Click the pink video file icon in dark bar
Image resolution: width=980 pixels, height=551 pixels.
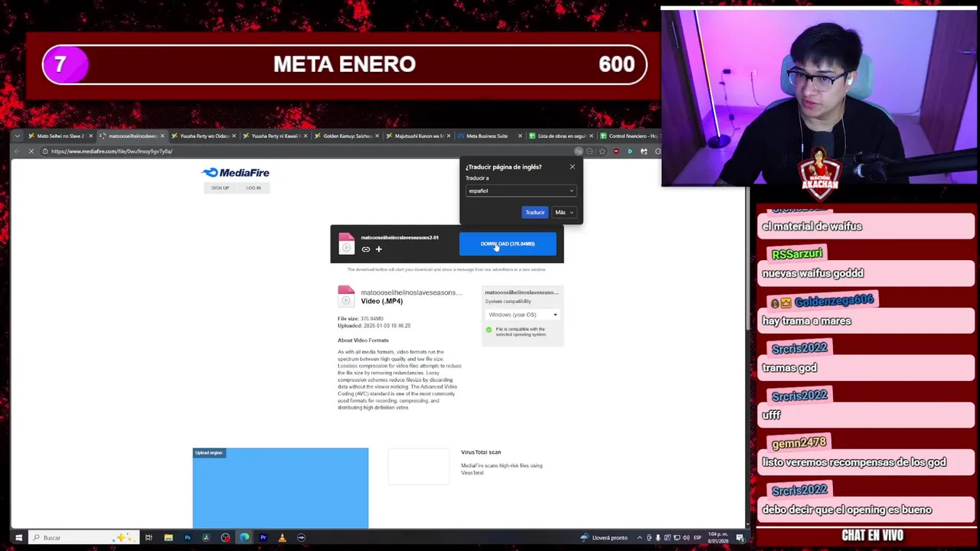pos(346,244)
